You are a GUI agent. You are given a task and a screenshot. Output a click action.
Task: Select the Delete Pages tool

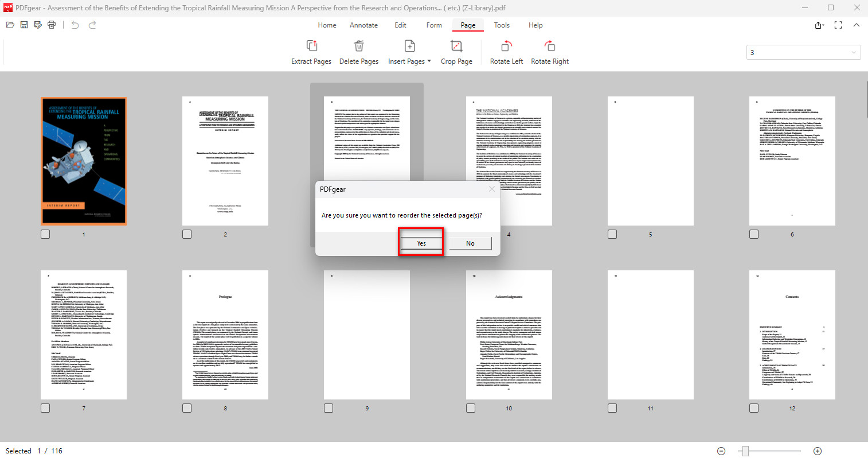pos(359,52)
